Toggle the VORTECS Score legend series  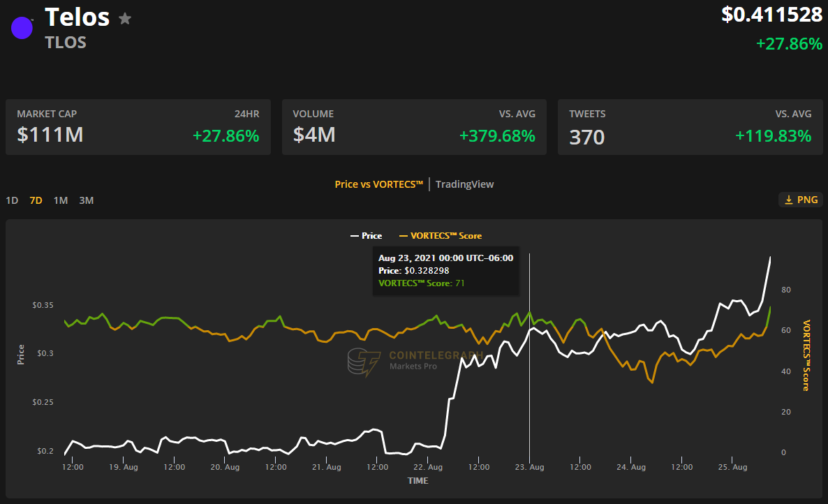pos(440,236)
